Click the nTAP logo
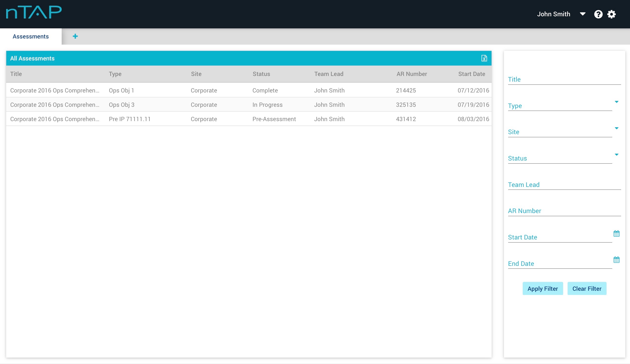The width and height of the screenshot is (630, 364). pyautogui.click(x=34, y=12)
